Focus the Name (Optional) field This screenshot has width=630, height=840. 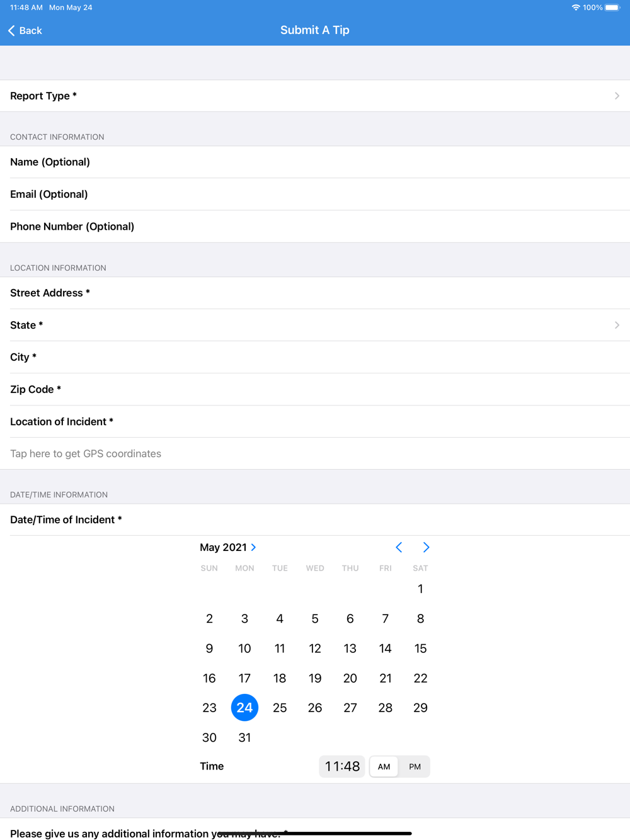pyautogui.click(x=315, y=162)
